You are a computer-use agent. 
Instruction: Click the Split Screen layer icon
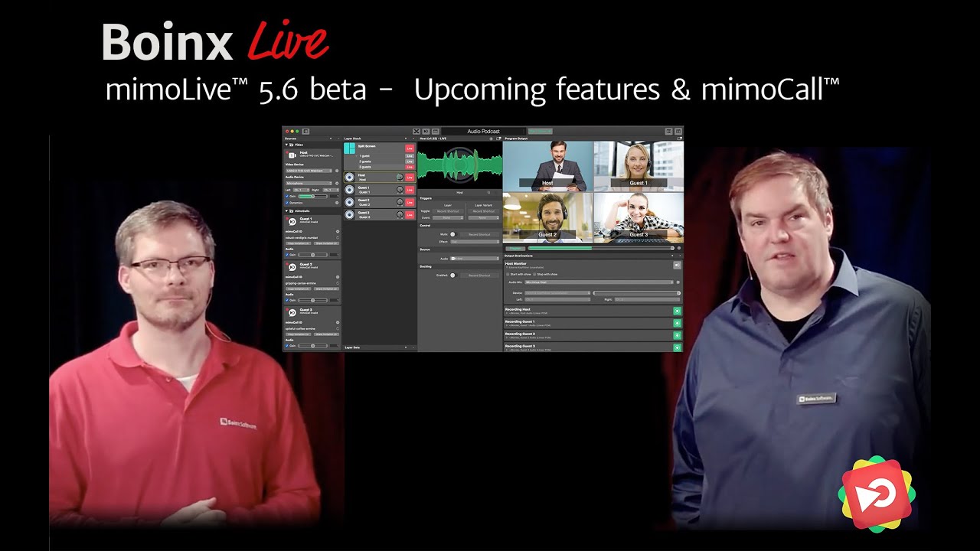(x=350, y=148)
